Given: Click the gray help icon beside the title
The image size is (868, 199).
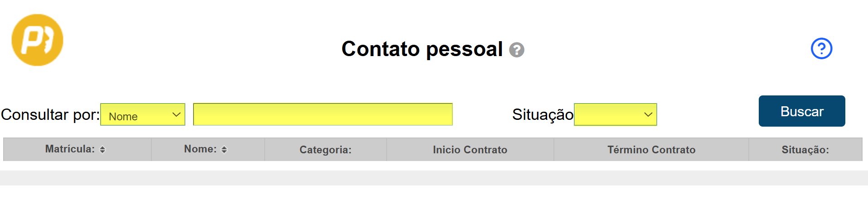Looking at the screenshot, I should coord(516,50).
